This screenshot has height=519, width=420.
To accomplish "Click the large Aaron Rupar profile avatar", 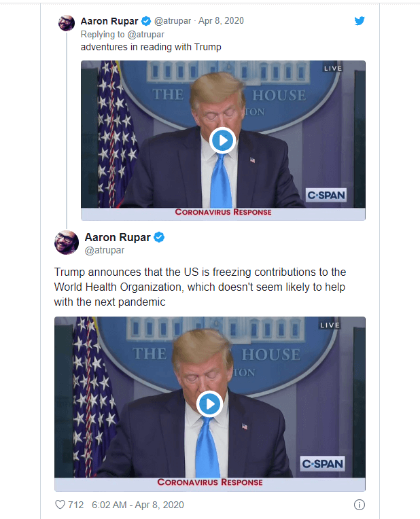I will (x=67, y=243).
